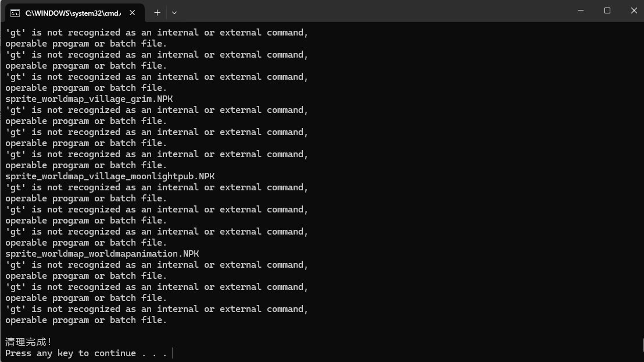This screenshot has height=362, width=644.
Task: Click the blinking cursor after the prompt
Action: 173,353
